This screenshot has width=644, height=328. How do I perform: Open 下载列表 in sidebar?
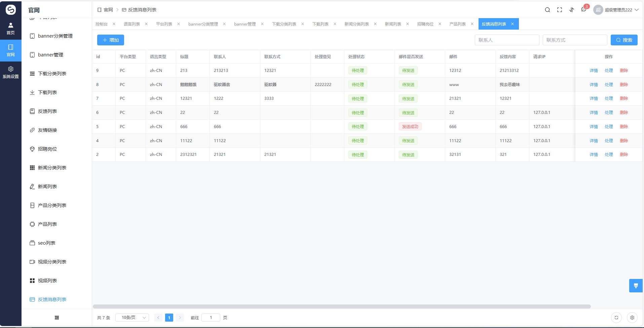(56, 92)
